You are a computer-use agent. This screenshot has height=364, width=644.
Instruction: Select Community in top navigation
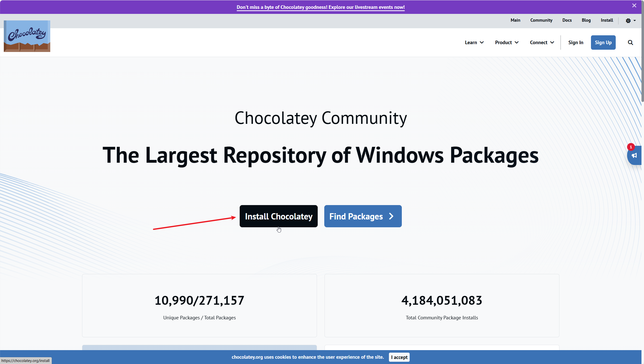click(x=541, y=20)
